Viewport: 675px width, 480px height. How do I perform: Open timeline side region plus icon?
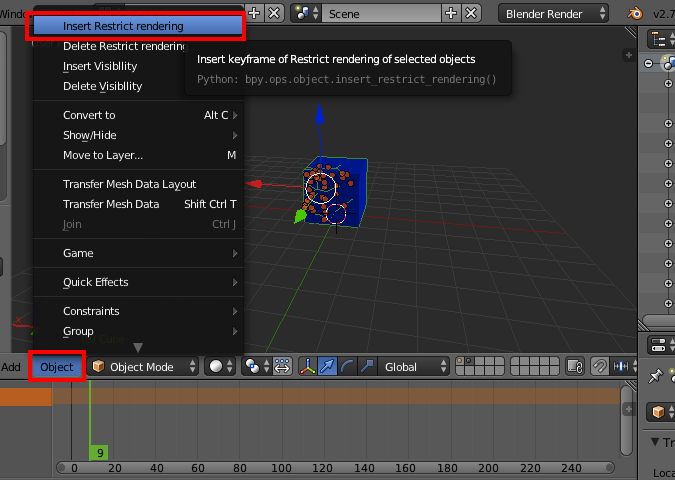(x=629, y=409)
